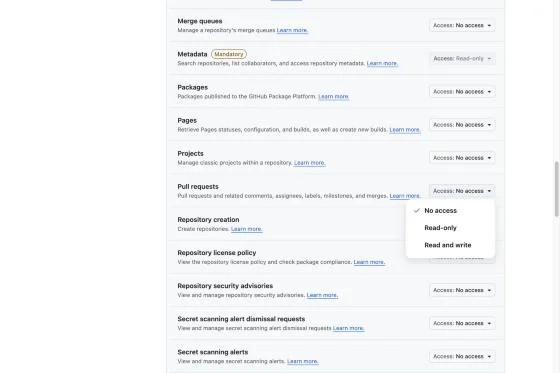This screenshot has width=560, height=373.
Task: Open Learn more link for Projects
Action: pyautogui.click(x=310, y=163)
